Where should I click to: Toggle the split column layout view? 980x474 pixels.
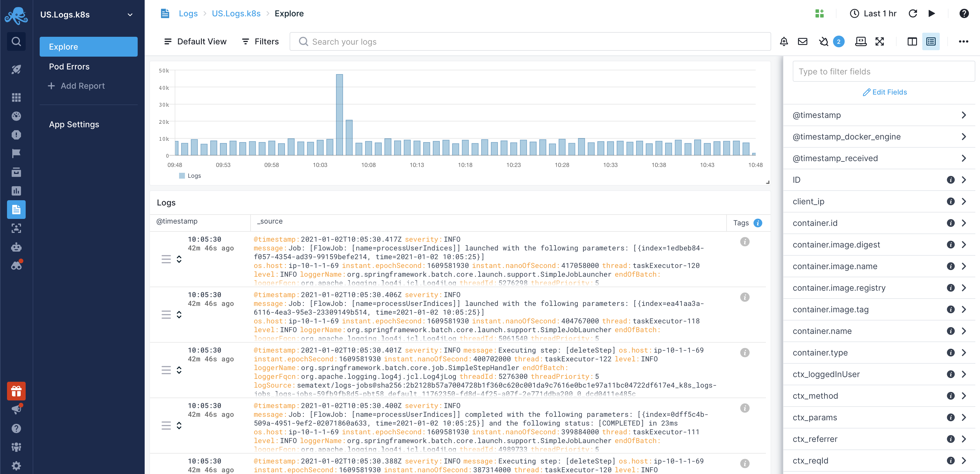pos(912,41)
